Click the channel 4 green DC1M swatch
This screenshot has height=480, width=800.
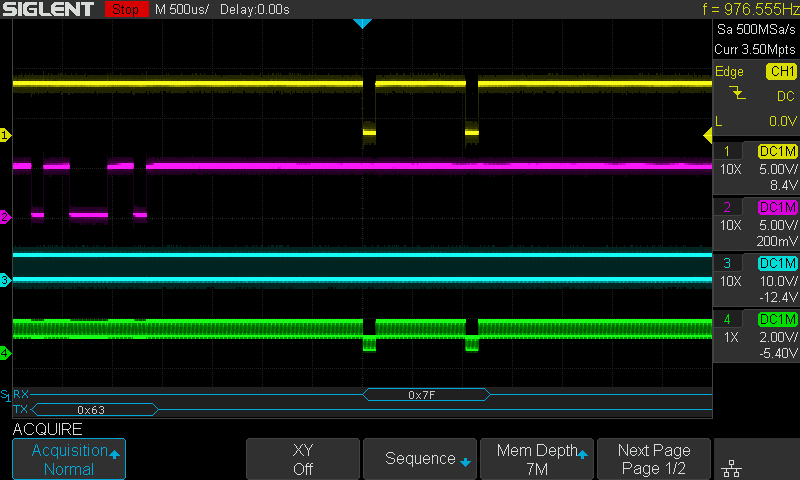click(778, 319)
